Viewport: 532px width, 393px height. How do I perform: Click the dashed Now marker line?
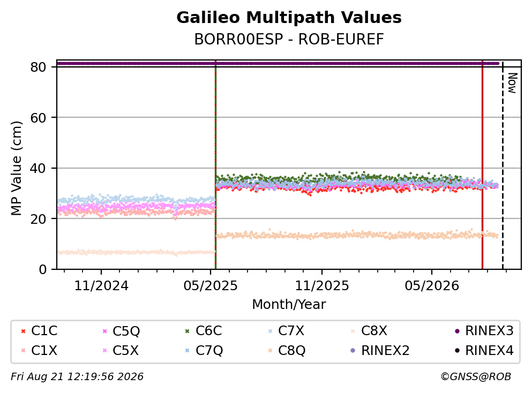pyautogui.click(x=503, y=165)
